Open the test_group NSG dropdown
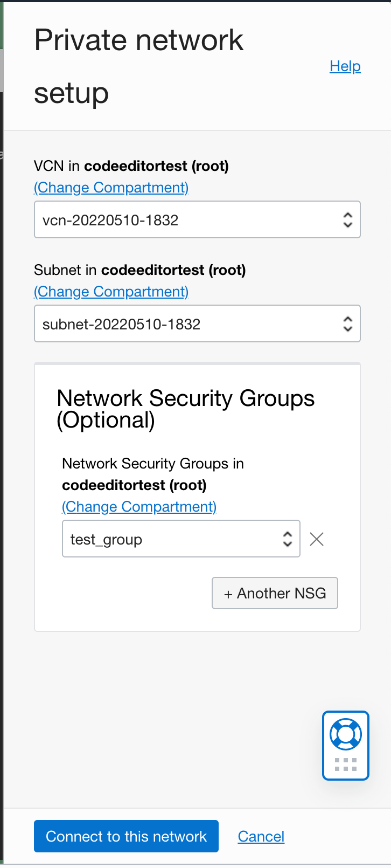Image resolution: width=391 pixels, height=868 pixels. 172,539
